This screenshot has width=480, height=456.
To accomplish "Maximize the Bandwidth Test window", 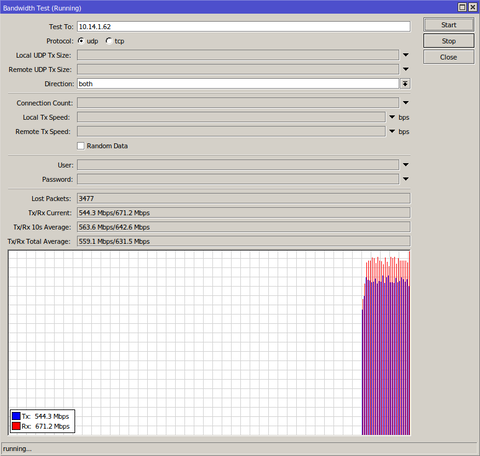I will (462, 7).
